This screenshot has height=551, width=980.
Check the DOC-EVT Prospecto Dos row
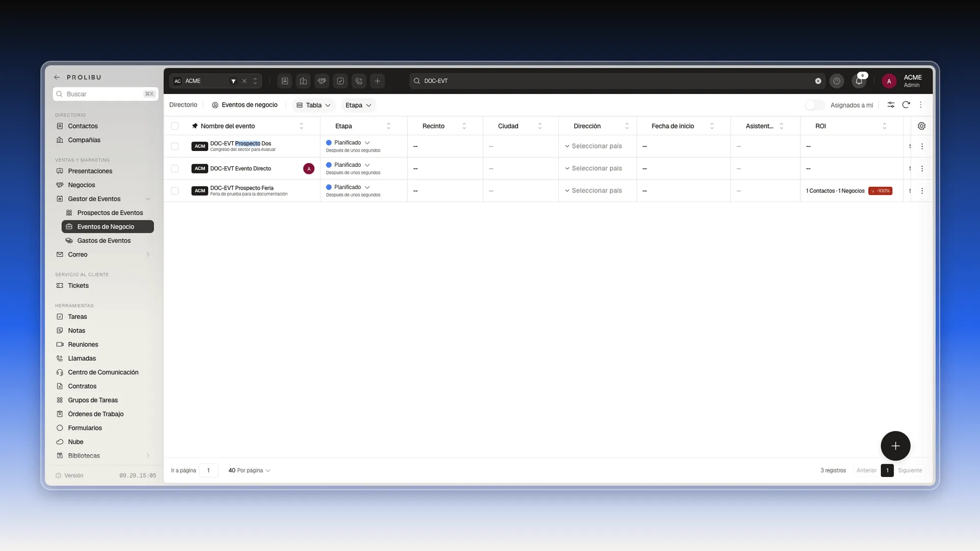point(175,146)
